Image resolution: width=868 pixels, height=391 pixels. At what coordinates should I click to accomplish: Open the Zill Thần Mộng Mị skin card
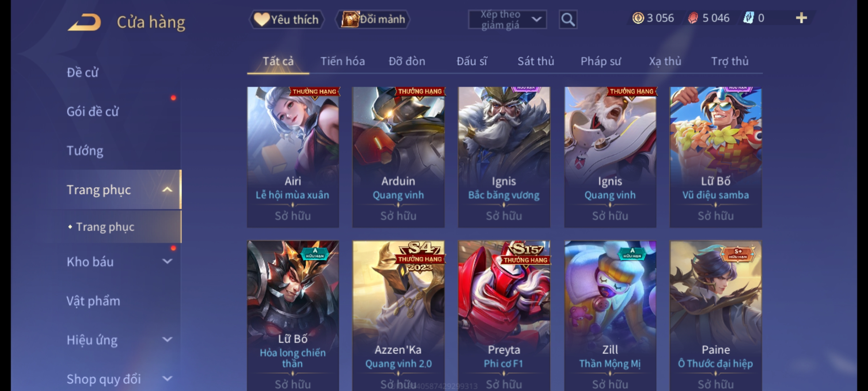(x=610, y=316)
